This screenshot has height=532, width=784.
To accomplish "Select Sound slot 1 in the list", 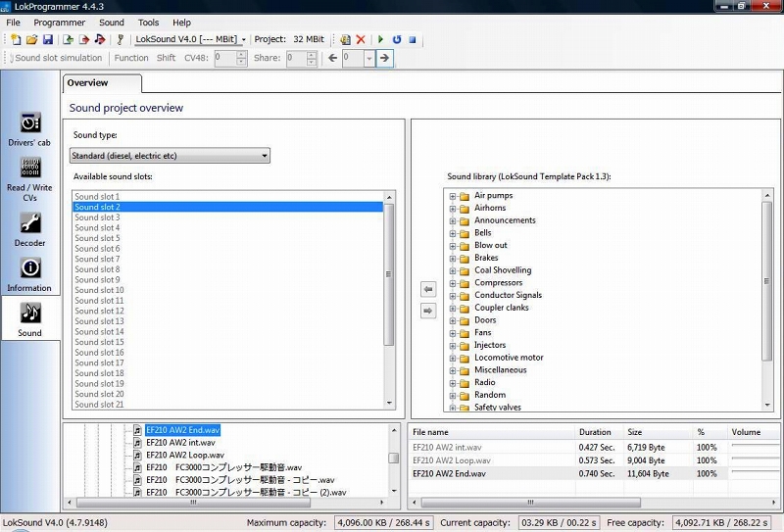I will (x=228, y=197).
